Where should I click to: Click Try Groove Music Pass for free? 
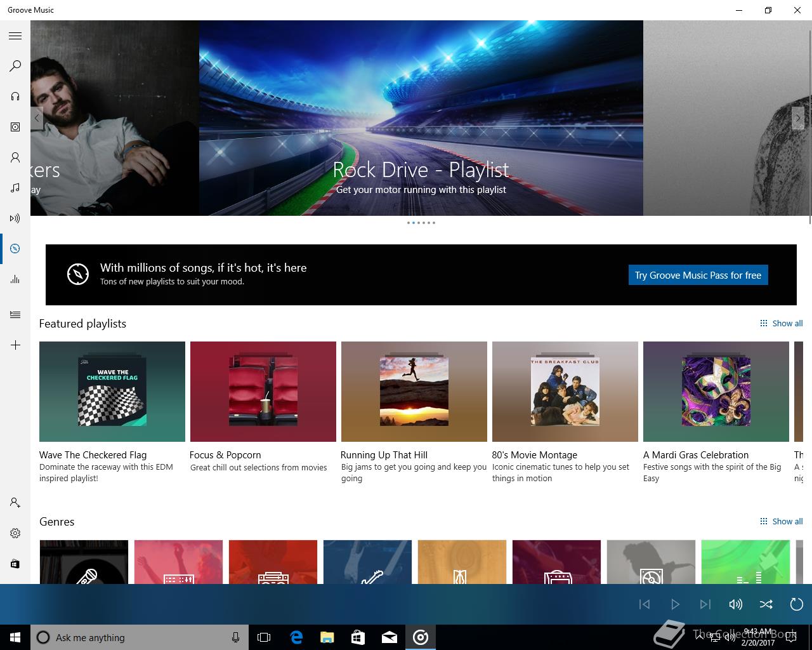[x=698, y=275]
